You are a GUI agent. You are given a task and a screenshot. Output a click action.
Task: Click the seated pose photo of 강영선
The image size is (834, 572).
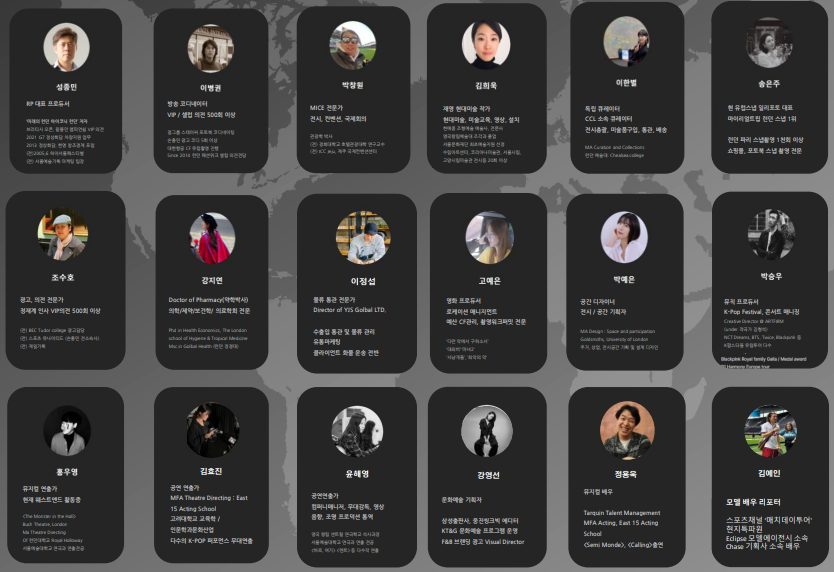487,432
